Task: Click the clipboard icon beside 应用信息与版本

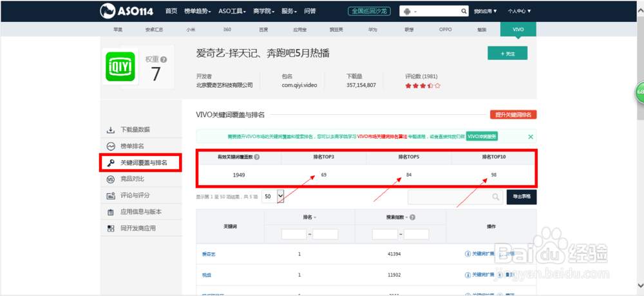Action: point(111,212)
